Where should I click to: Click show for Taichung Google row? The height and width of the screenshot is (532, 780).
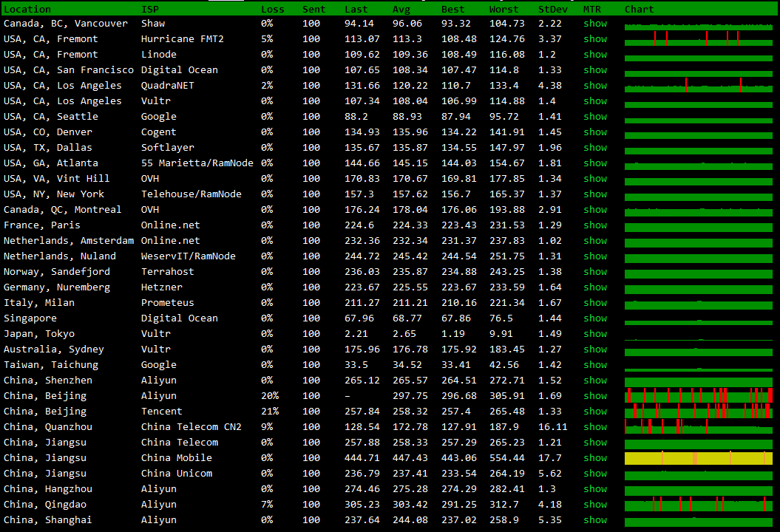pos(595,364)
